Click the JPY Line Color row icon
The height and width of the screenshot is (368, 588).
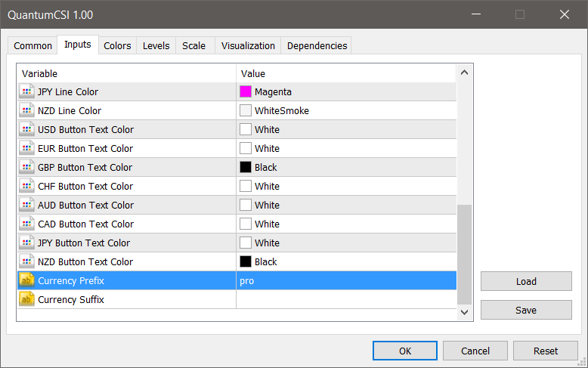pyautogui.click(x=26, y=92)
